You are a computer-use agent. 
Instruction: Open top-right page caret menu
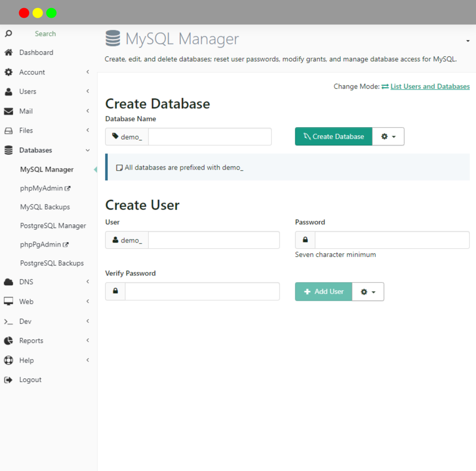[468, 41]
